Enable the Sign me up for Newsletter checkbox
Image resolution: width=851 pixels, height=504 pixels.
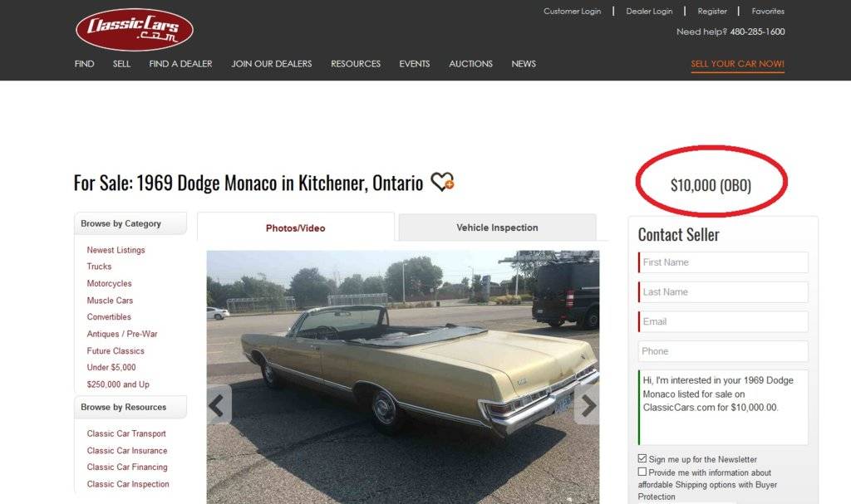[x=642, y=458]
